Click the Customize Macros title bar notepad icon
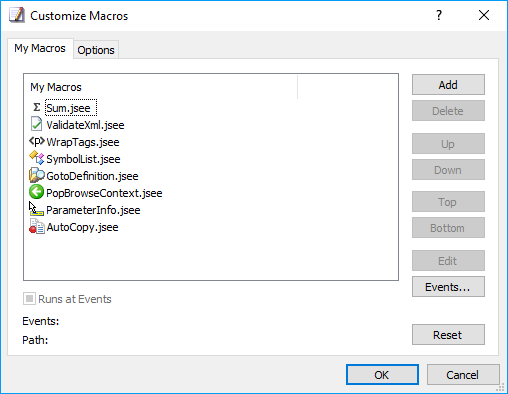 [x=17, y=15]
